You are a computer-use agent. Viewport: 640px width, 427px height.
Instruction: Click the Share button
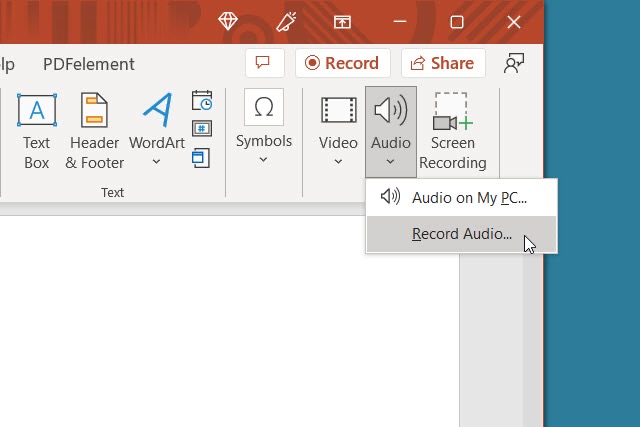443,63
